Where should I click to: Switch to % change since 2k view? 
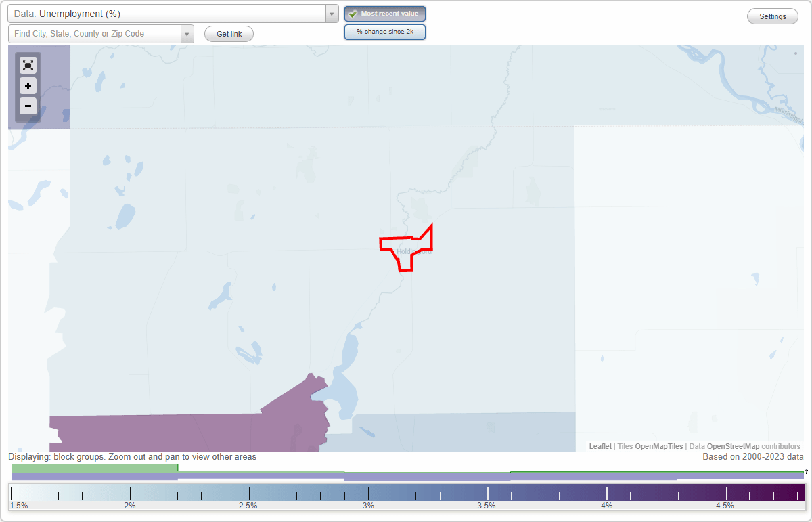(x=385, y=31)
